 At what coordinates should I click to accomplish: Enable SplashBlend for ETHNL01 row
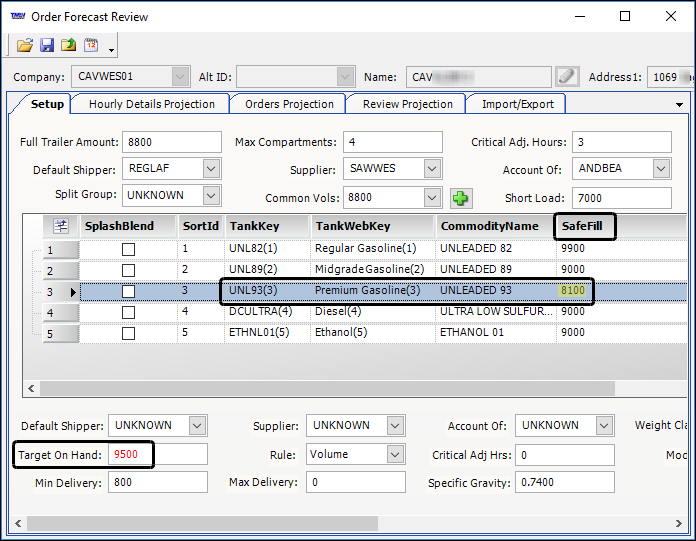coord(128,333)
